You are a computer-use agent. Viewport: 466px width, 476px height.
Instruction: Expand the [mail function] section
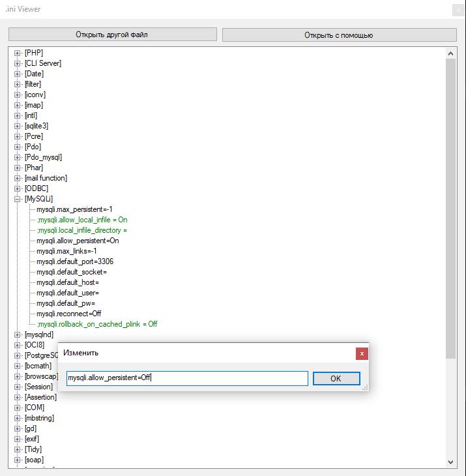point(18,178)
